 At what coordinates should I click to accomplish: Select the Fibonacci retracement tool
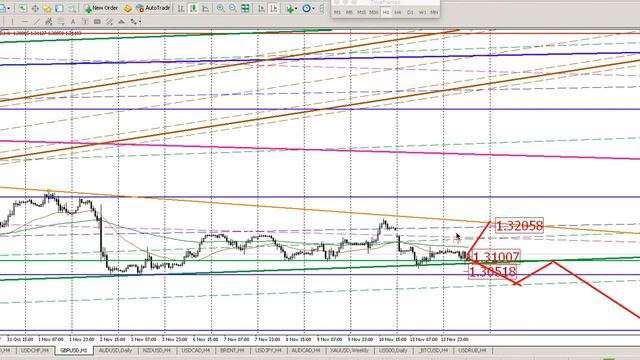click(x=60, y=21)
